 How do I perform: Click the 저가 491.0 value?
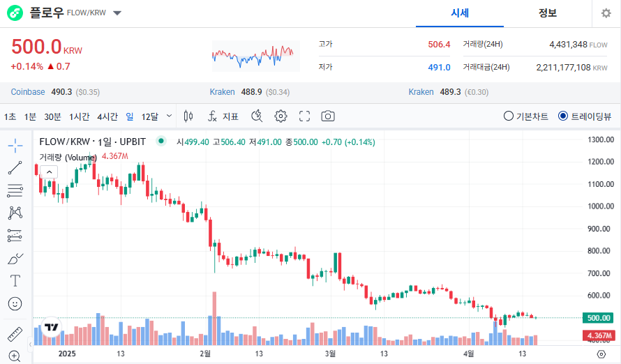439,68
